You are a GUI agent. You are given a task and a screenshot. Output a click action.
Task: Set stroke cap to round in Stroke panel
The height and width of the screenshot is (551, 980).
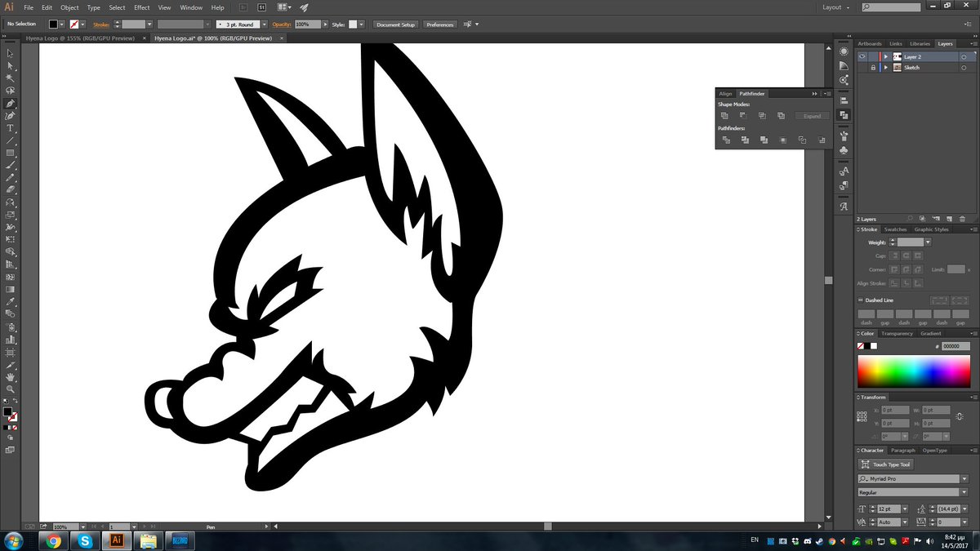906,256
